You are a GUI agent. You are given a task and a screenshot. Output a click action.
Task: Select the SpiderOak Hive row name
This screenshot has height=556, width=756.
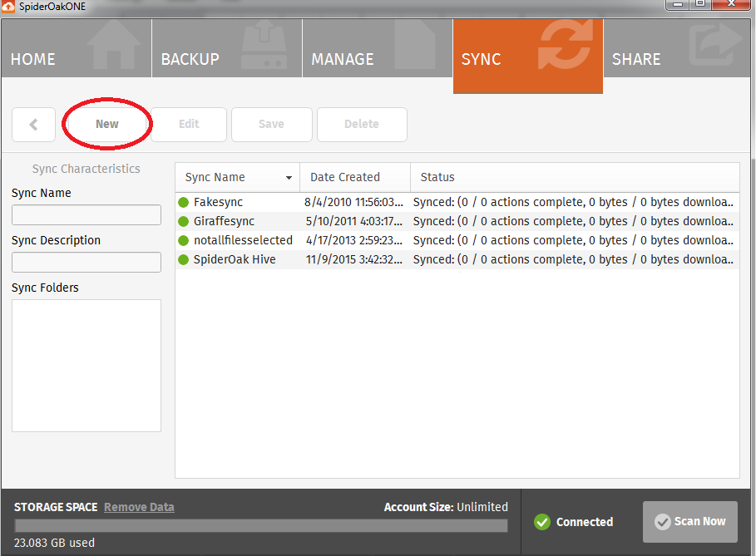235,259
